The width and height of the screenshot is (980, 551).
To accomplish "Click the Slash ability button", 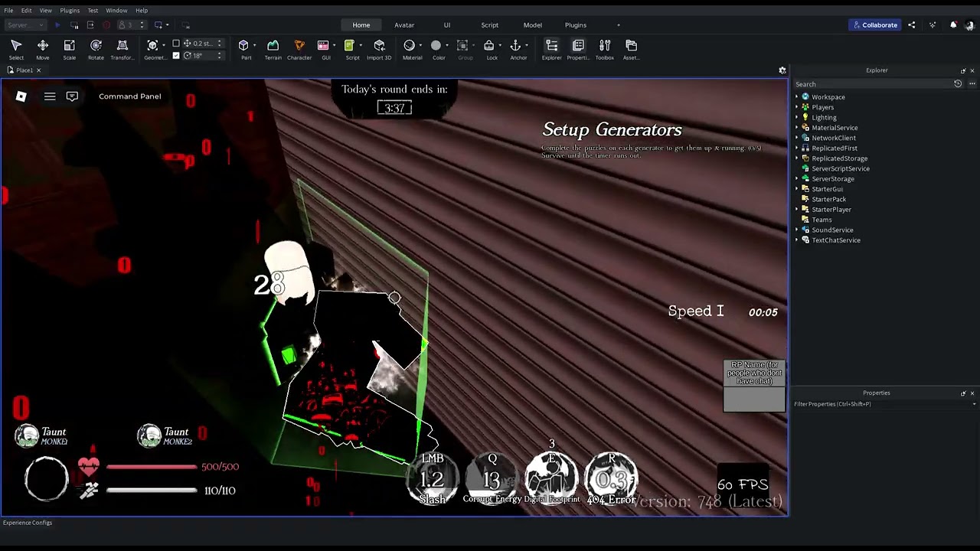I will (x=432, y=479).
